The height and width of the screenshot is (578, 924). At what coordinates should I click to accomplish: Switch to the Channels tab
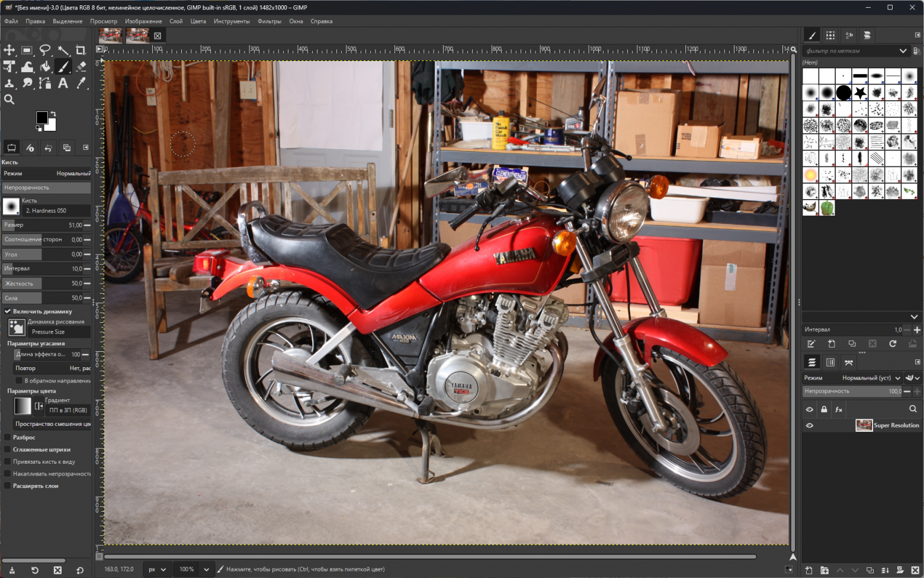point(830,362)
